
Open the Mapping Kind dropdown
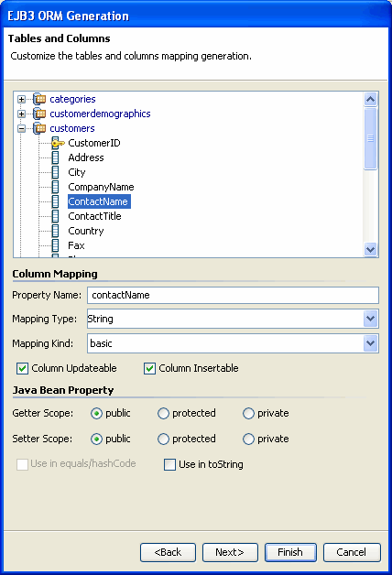pyautogui.click(x=371, y=343)
